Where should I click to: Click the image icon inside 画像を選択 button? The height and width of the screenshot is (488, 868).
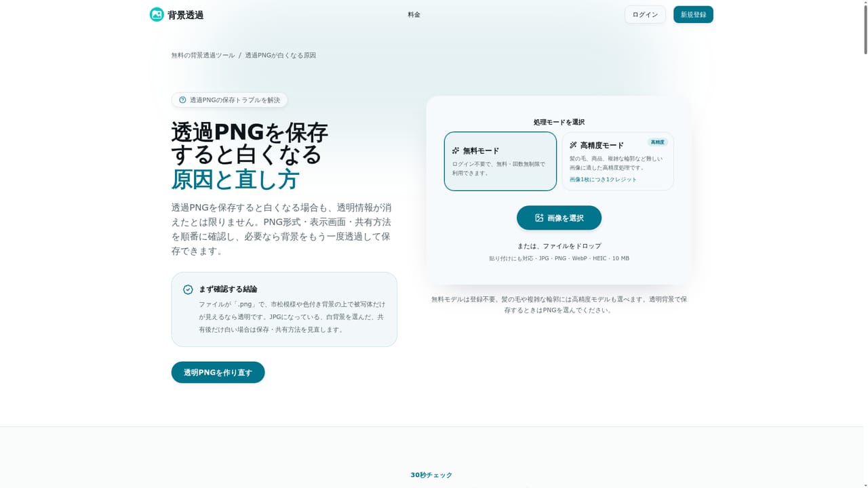click(539, 218)
